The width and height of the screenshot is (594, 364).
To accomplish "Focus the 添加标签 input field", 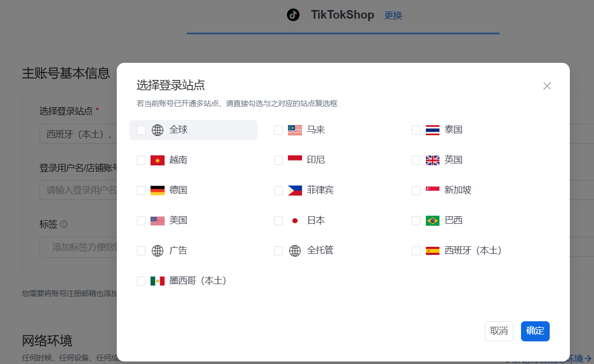I will 79,247.
